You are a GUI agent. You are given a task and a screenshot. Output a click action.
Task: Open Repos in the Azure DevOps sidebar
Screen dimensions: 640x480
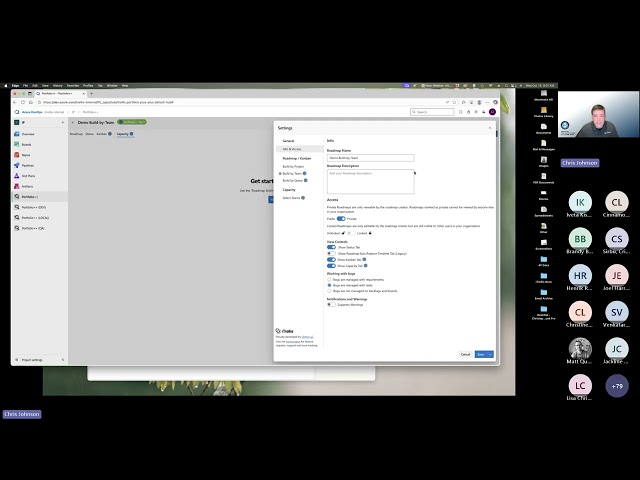pos(26,155)
